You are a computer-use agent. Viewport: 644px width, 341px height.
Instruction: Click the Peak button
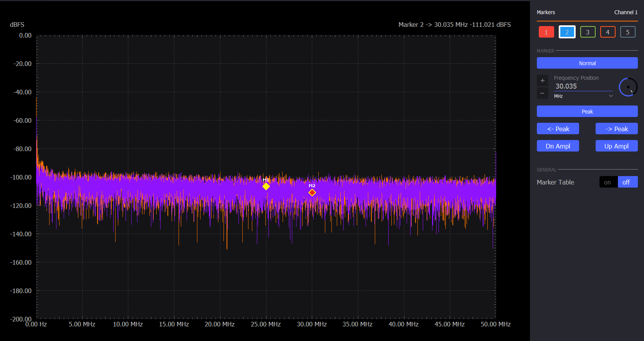pos(587,111)
